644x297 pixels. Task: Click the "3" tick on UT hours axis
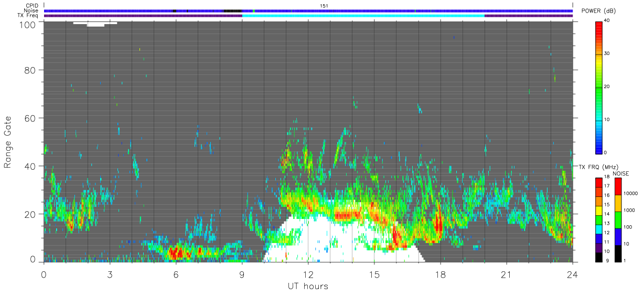110,274
